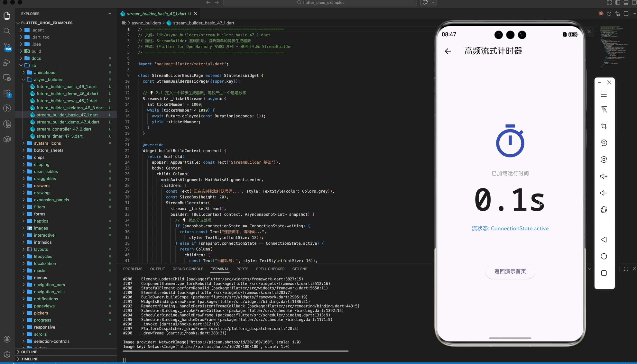Open Customize Layout options
This screenshot has width=637, height=364.
[x=609, y=3]
